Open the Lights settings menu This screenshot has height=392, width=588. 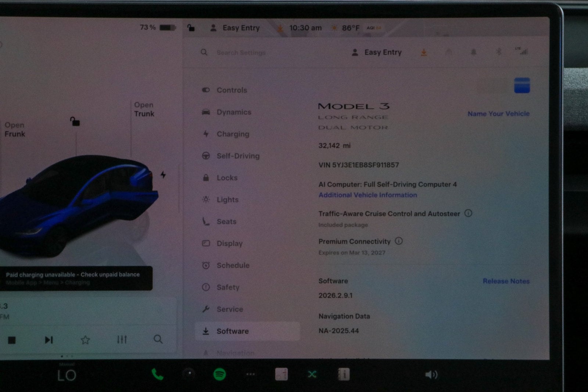point(220,199)
